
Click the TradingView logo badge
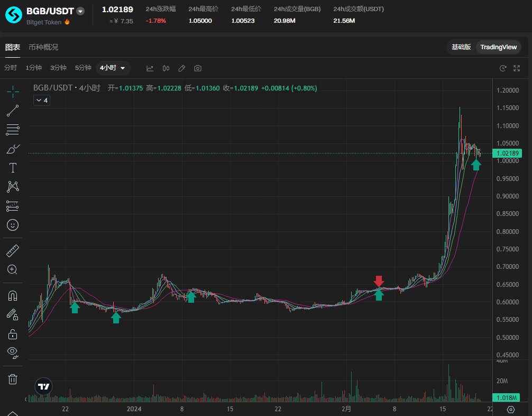point(44,386)
